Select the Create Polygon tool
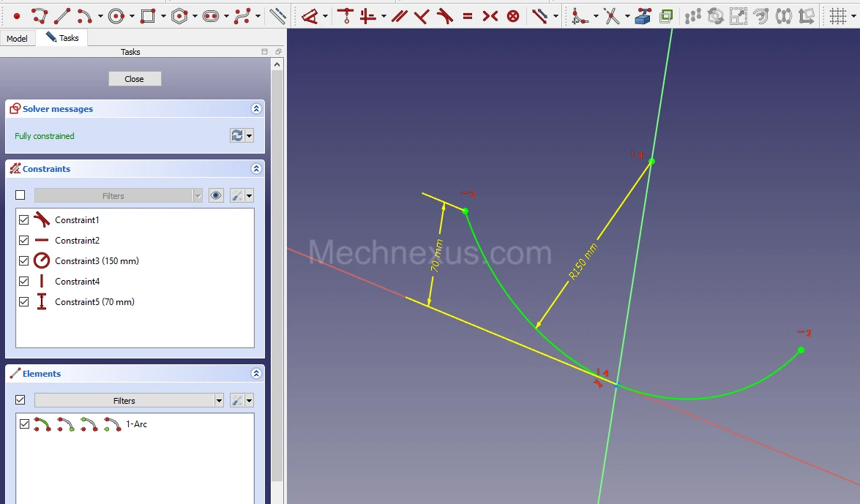This screenshot has width=860, height=504. tap(179, 16)
